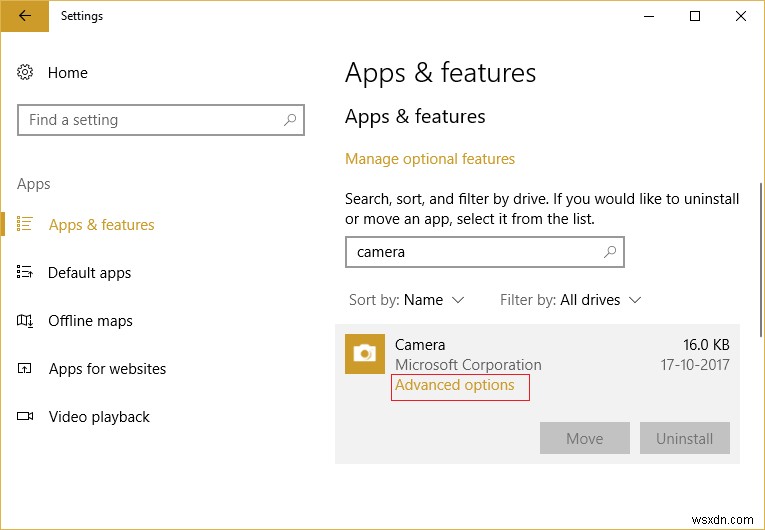765x530 pixels.
Task: Open Camera Advanced options link
Action: click(x=455, y=386)
